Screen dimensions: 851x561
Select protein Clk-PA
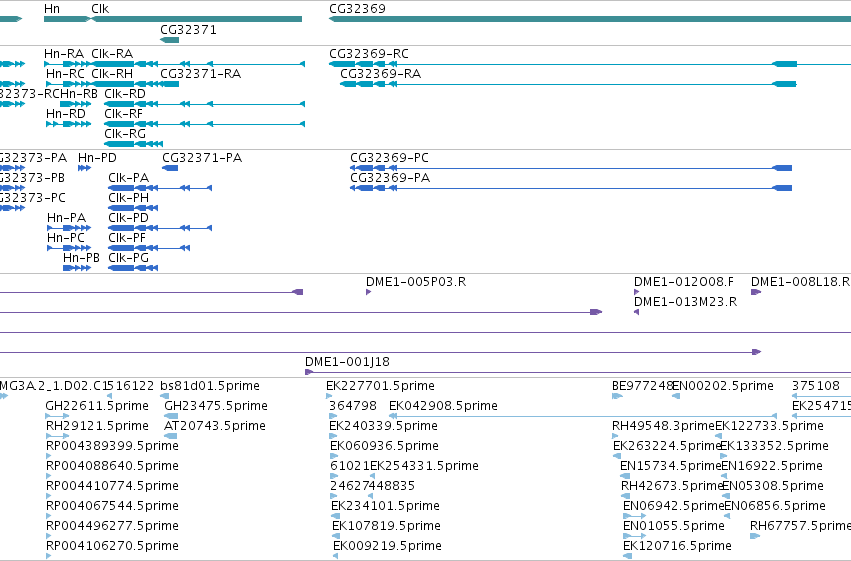coord(129,178)
